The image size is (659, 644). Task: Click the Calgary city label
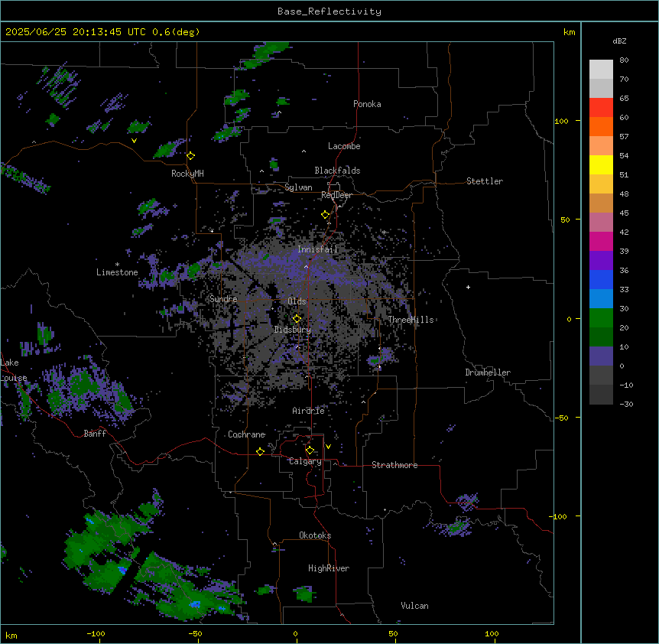click(x=305, y=461)
